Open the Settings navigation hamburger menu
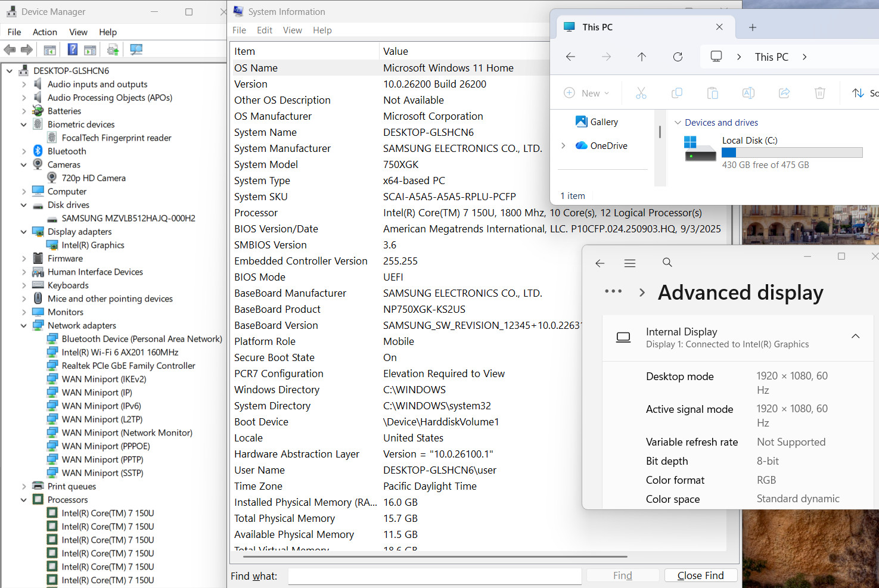Screen dimensions: 879x588 pyautogui.click(x=630, y=263)
